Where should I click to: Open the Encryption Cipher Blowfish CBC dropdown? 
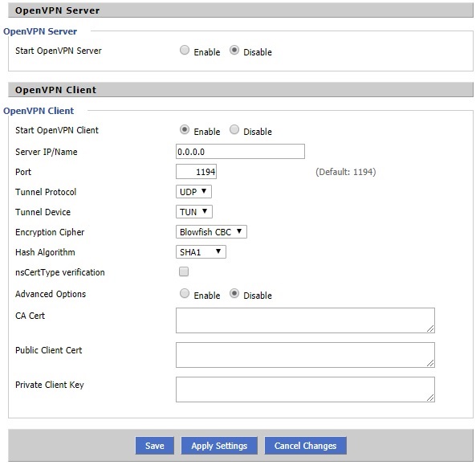[211, 232]
